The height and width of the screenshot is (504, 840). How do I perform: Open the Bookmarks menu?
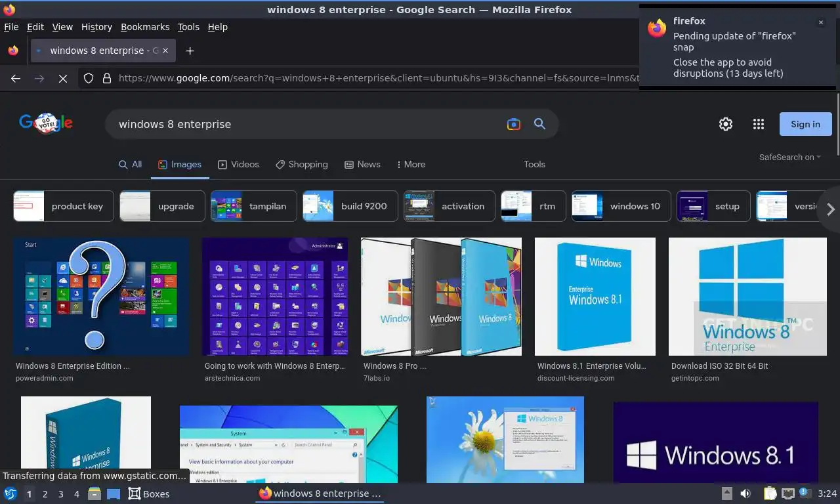145,27
